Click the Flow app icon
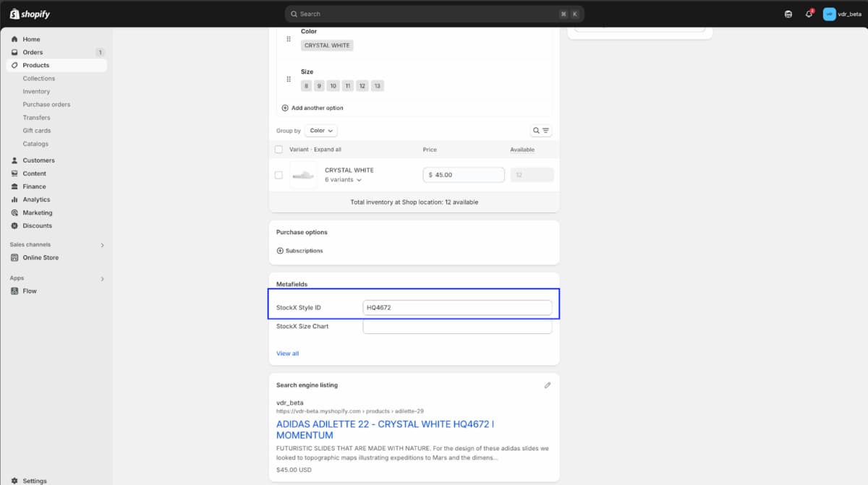 (x=14, y=291)
